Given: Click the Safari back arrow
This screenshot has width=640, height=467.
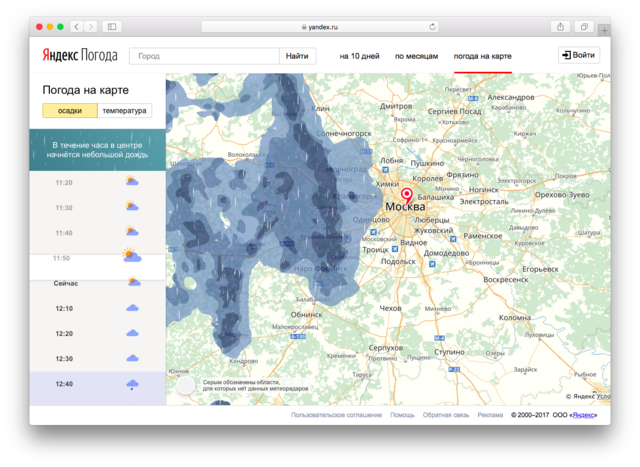Looking at the screenshot, I should pos(78,26).
